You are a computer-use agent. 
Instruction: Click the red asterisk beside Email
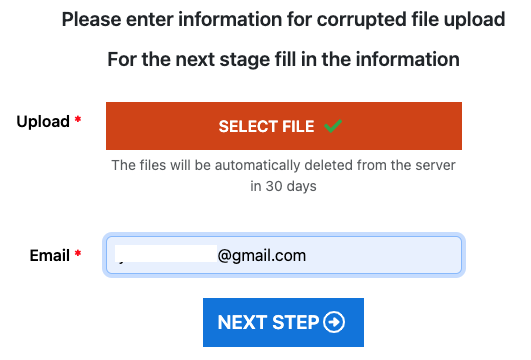pyautogui.click(x=78, y=253)
